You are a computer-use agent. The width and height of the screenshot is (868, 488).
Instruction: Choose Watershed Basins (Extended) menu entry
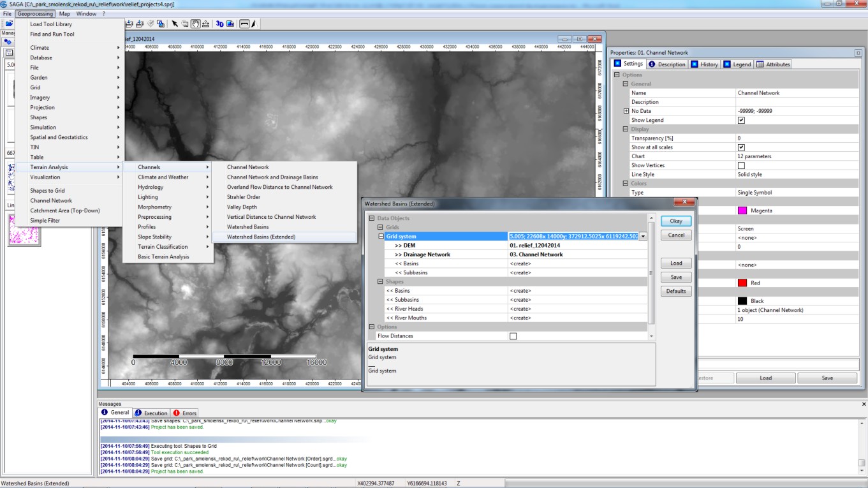coord(261,237)
